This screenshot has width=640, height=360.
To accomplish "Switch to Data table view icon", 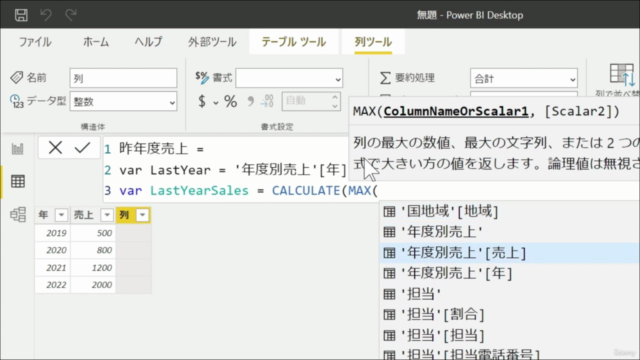I will 18,181.
